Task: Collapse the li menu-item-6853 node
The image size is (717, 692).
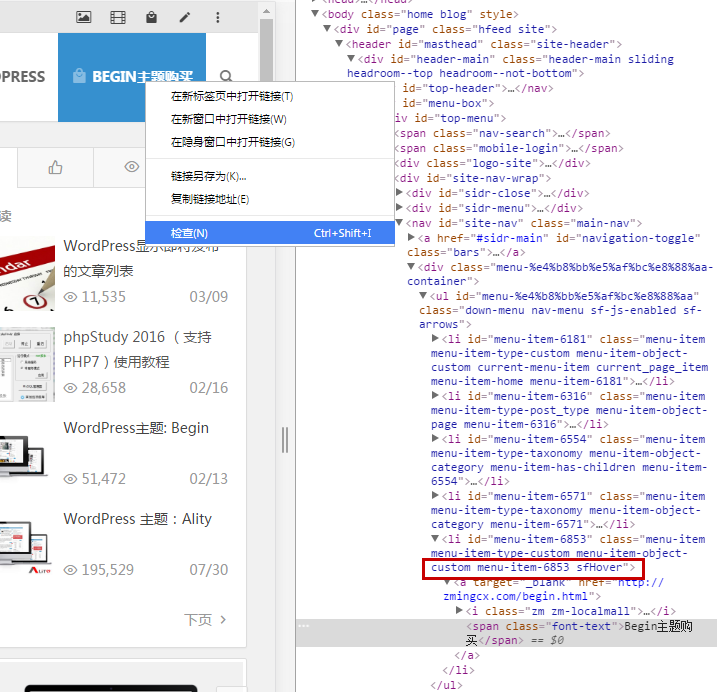Action: (x=435, y=538)
